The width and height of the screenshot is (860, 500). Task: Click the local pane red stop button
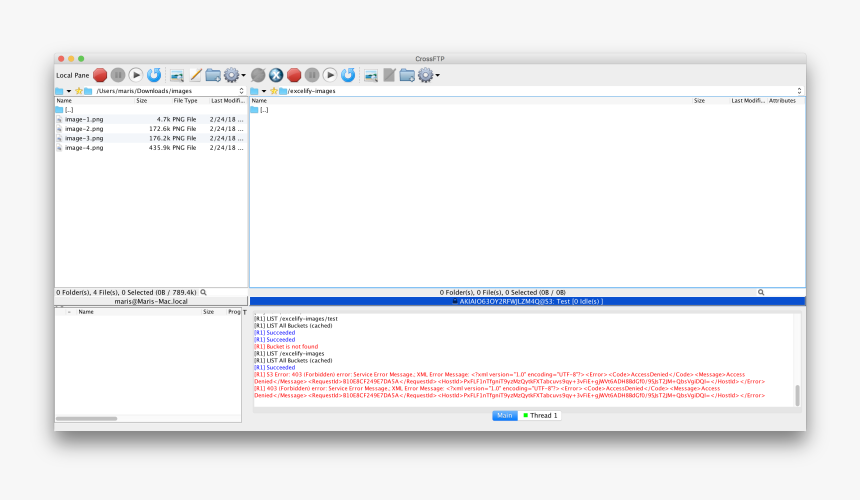coord(100,75)
